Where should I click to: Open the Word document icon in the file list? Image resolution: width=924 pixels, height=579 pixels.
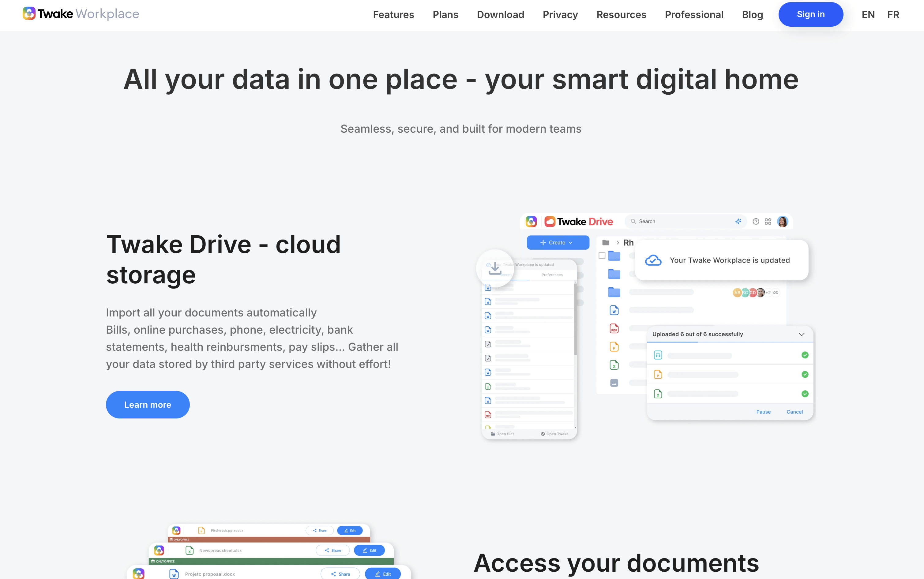point(614,311)
